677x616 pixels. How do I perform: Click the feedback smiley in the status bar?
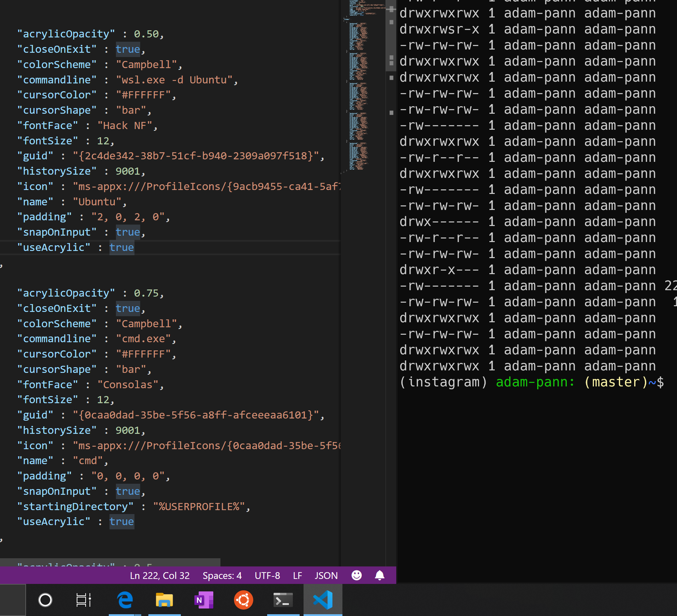pos(356,575)
